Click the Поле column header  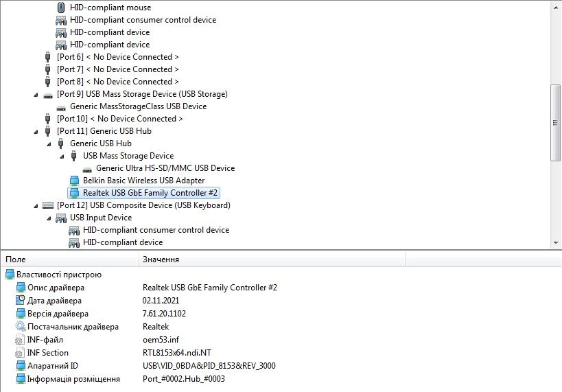[69, 260]
